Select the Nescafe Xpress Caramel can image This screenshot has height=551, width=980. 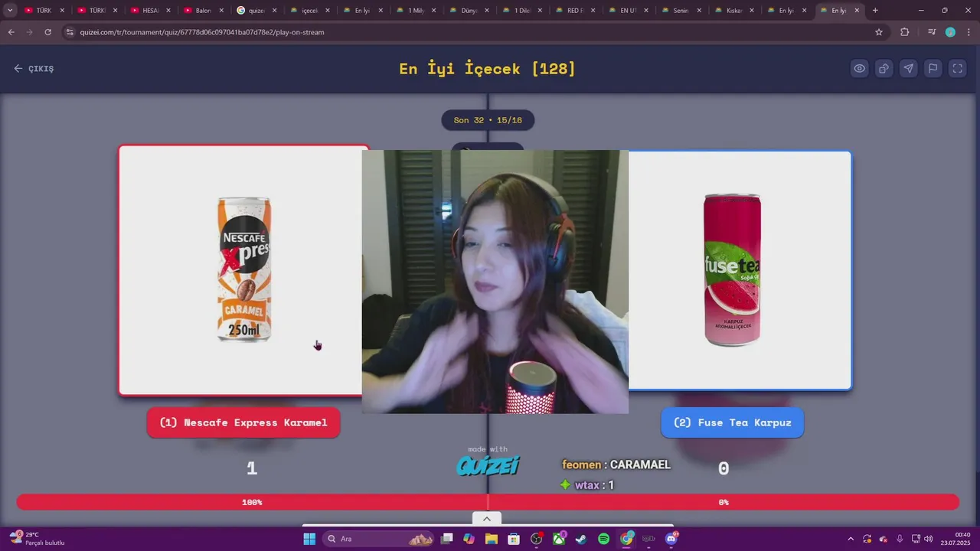click(x=243, y=269)
